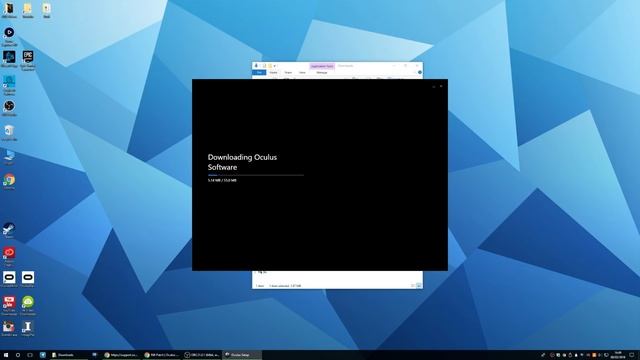Open the play-button video app desktop shortcut
The height and width of the screenshot is (360, 640).
point(9,36)
